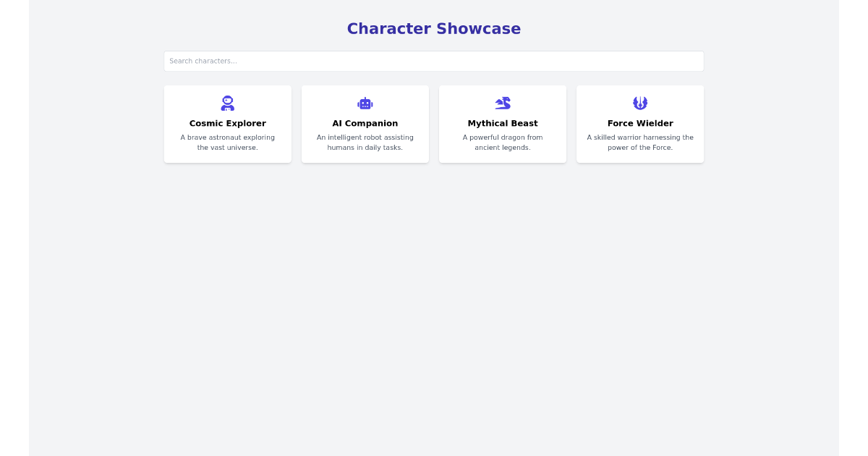Open the Cosmic Explorer character card
Image resolution: width=868 pixels, height=456 pixels.
point(228,124)
